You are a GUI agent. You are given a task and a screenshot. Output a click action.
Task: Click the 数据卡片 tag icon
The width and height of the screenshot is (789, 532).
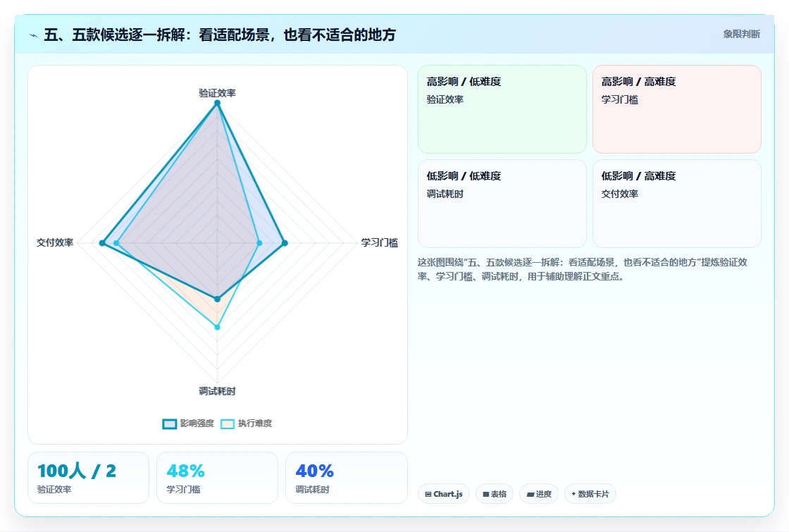[573, 494]
